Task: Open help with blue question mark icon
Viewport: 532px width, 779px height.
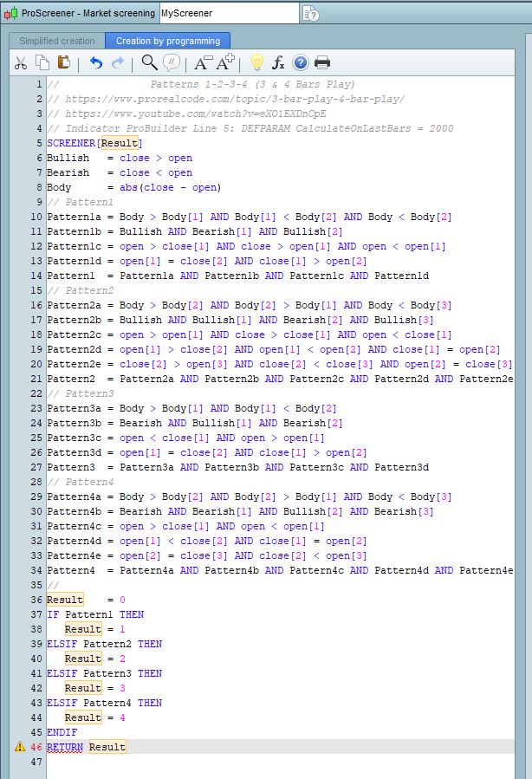Action: 301,62
